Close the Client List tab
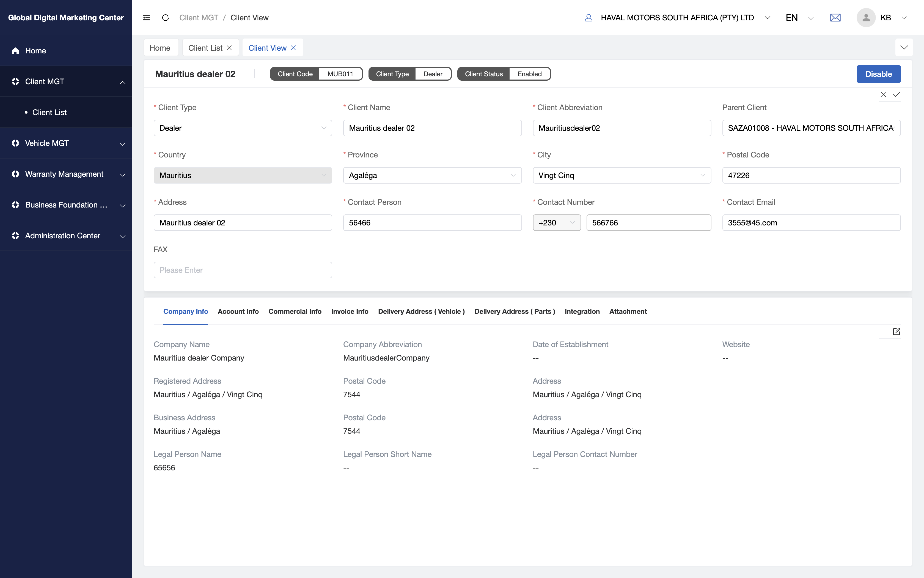 229,48
